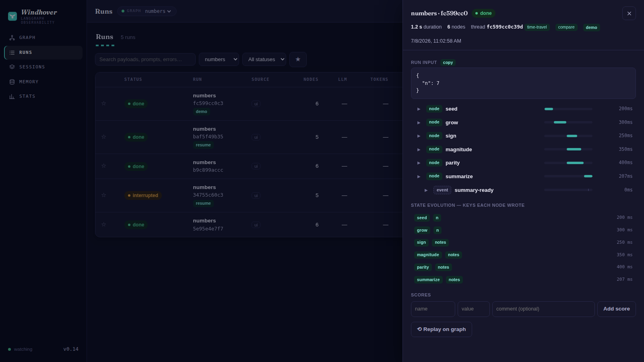Star the run 5e95e4e7f7

click(103, 225)
